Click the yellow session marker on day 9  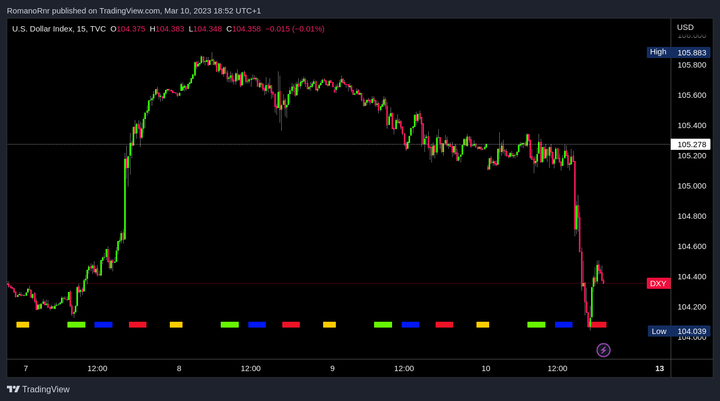pyautogui.click(x=329, y=325)
